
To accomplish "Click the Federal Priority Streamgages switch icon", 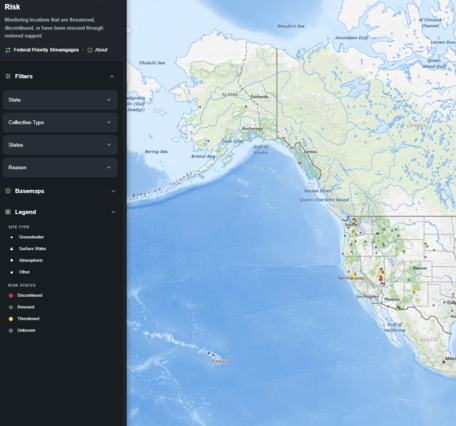I will (x=8, y=50).
